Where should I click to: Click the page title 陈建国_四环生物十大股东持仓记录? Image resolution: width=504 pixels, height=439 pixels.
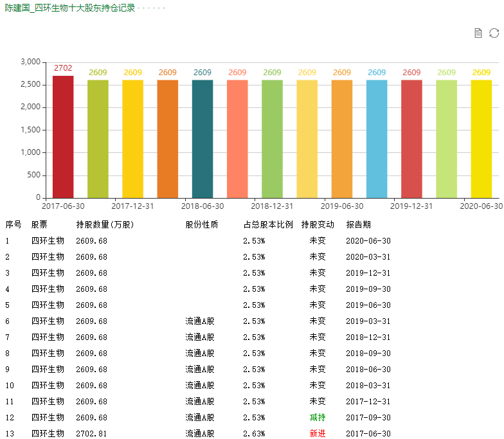point(69,8)
